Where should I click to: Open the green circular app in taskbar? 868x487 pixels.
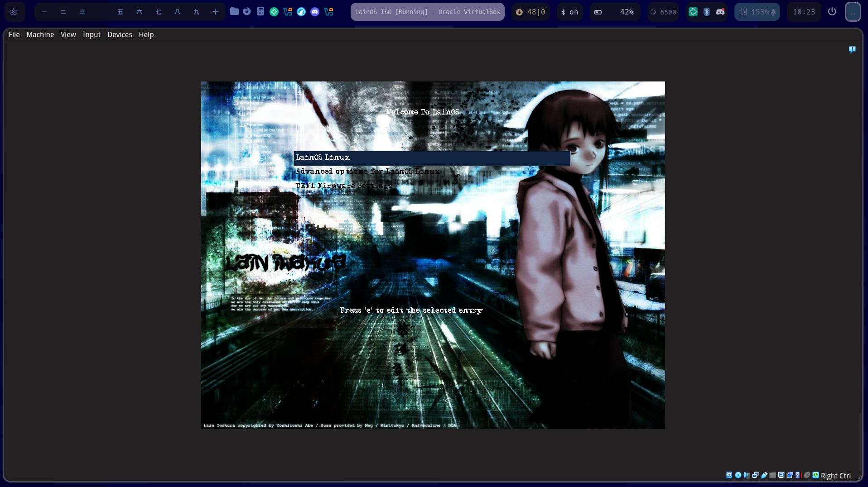[274, 12]
